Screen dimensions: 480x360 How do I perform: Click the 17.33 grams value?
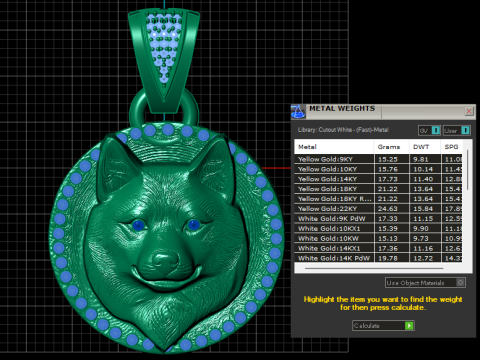(388, 219)
